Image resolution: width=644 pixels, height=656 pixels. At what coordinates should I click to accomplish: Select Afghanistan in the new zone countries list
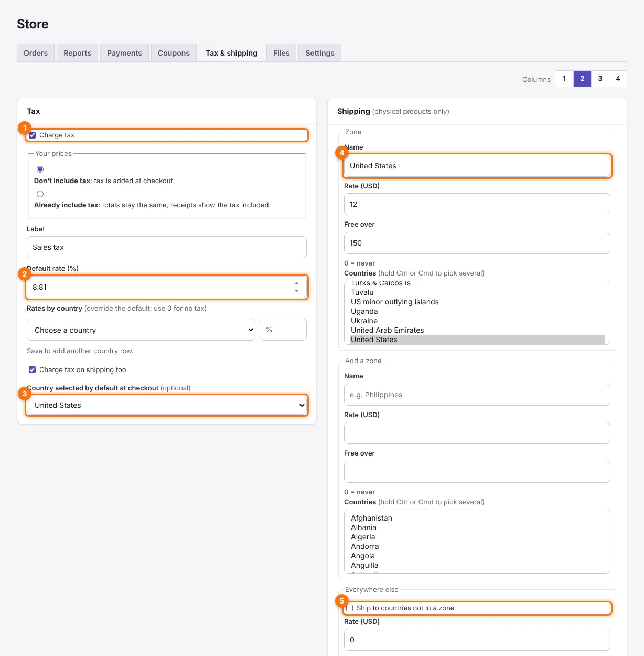coord(477,518)
